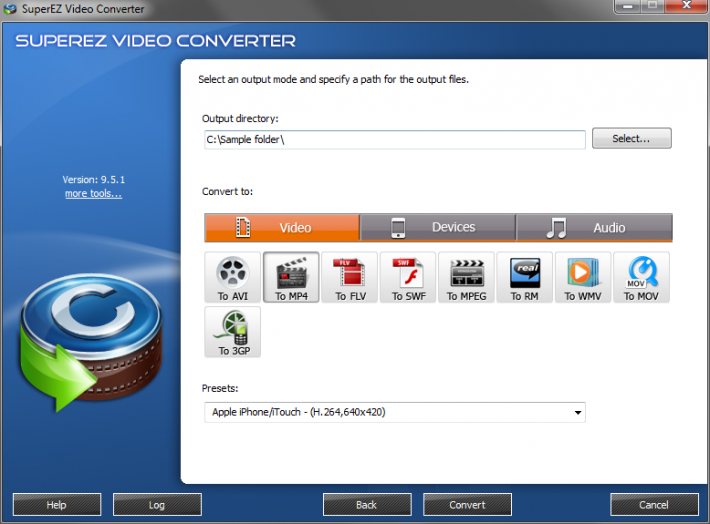Pick the To FLV format icon
Screen dimensions: 710x524
pyautogui.click(x=350, y=277)
